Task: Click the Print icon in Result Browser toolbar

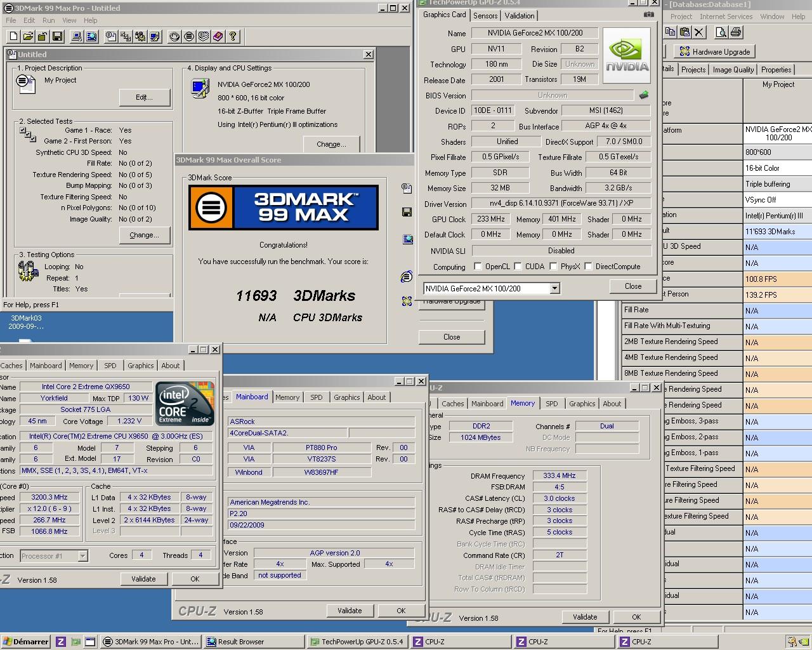Action: tap(736, 32)
